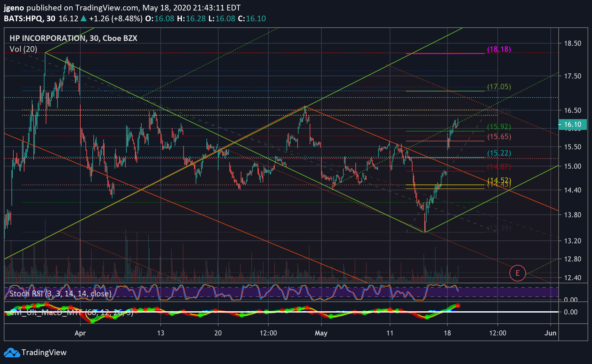
Task: Click the Vol (20) indicator label
Action: [23, 49]
